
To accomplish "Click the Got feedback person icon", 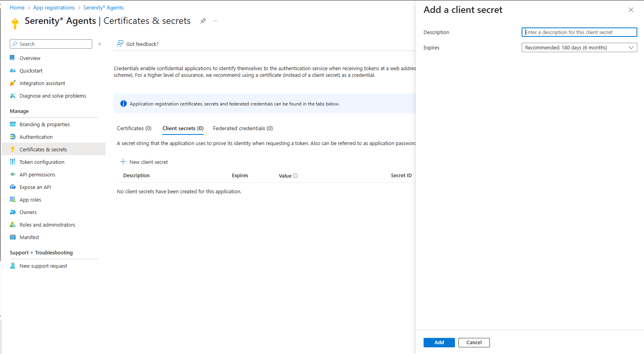I will pos(120,44).
